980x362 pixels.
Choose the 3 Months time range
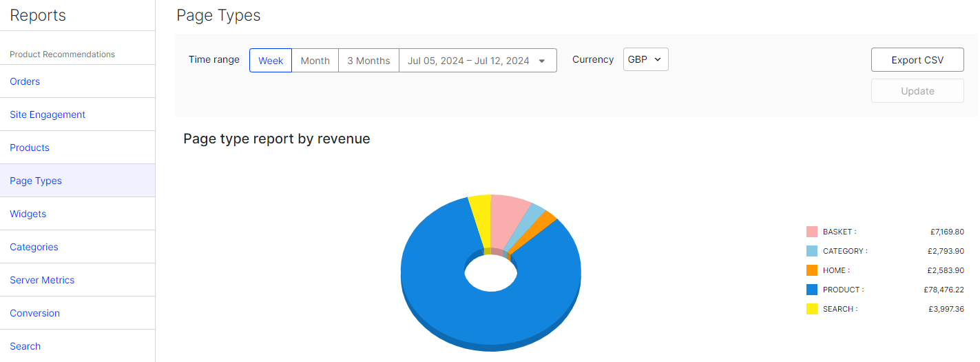(x=368, y=61)
